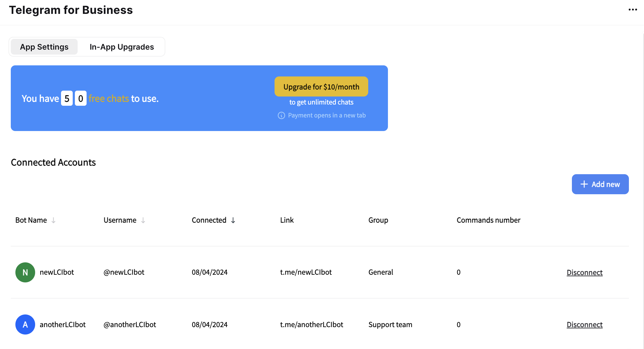Sort by Connected date arrow
Viewport: 644px width, 349px height.
point(233,220)
